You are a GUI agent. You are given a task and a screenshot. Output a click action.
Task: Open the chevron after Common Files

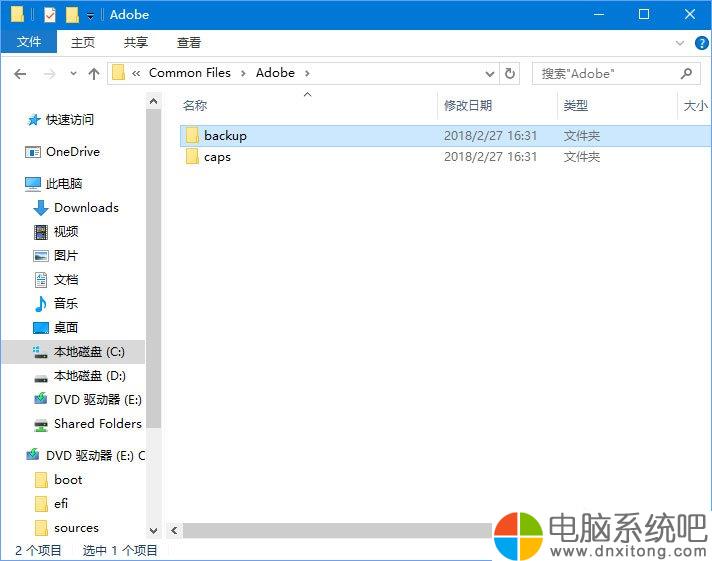coord(243,73)
